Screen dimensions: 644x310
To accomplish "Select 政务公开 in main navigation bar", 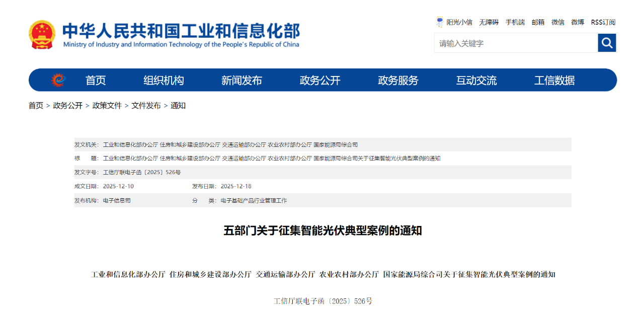I will [320, 81].
